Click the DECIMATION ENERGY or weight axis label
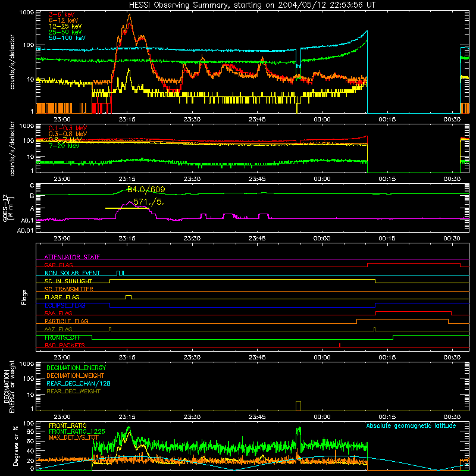The width and height of the screenshot is (476, 476). pos(9,386)
